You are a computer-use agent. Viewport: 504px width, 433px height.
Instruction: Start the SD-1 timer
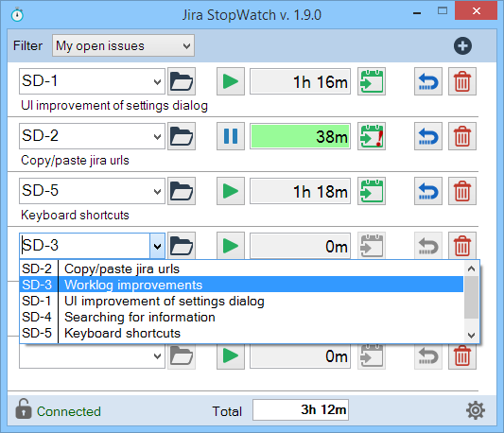(231, 81)
